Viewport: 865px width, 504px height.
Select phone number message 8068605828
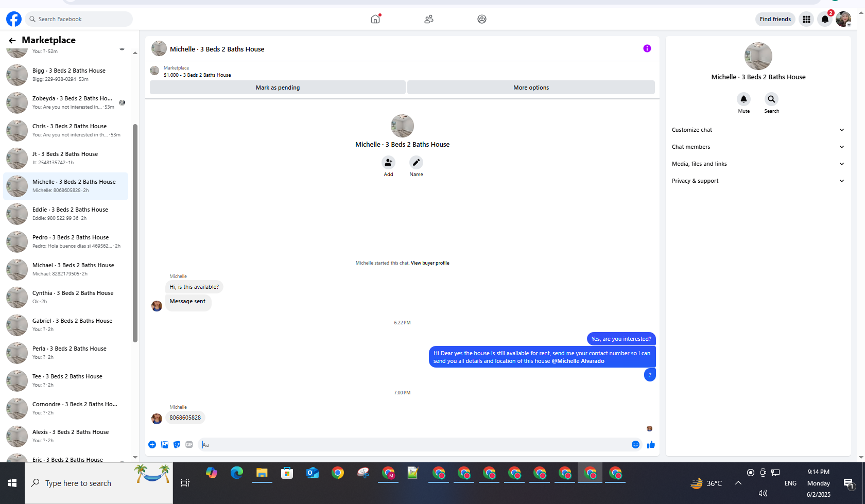(185, 418)
